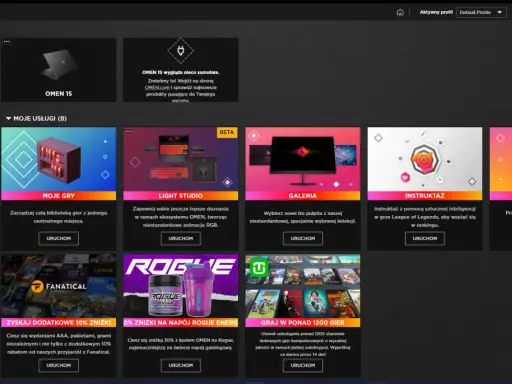Screen dimensions: 512x384
Task: Open the Rogue energy drink image
Action: 181,286
